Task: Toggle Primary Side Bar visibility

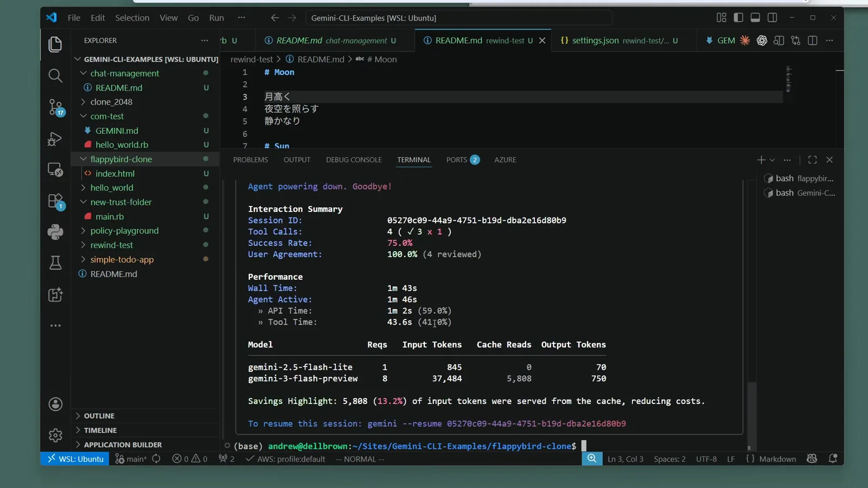Action: (x=738, y=18)
